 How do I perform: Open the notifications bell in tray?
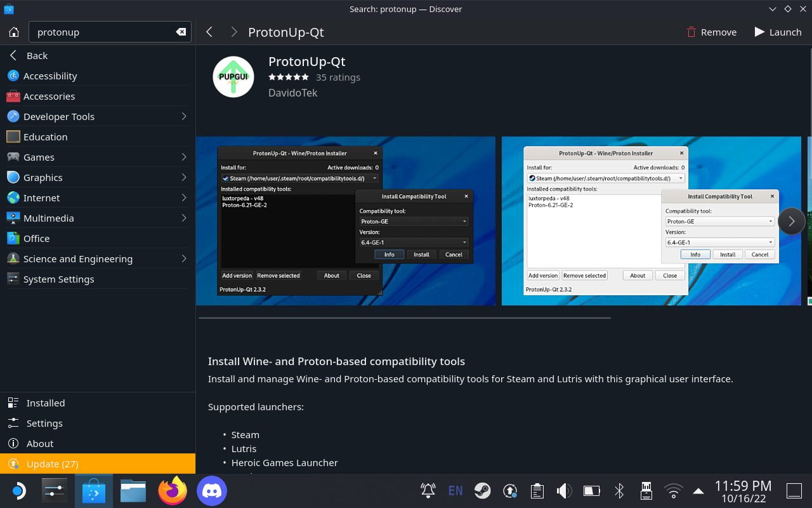(428, 491)
